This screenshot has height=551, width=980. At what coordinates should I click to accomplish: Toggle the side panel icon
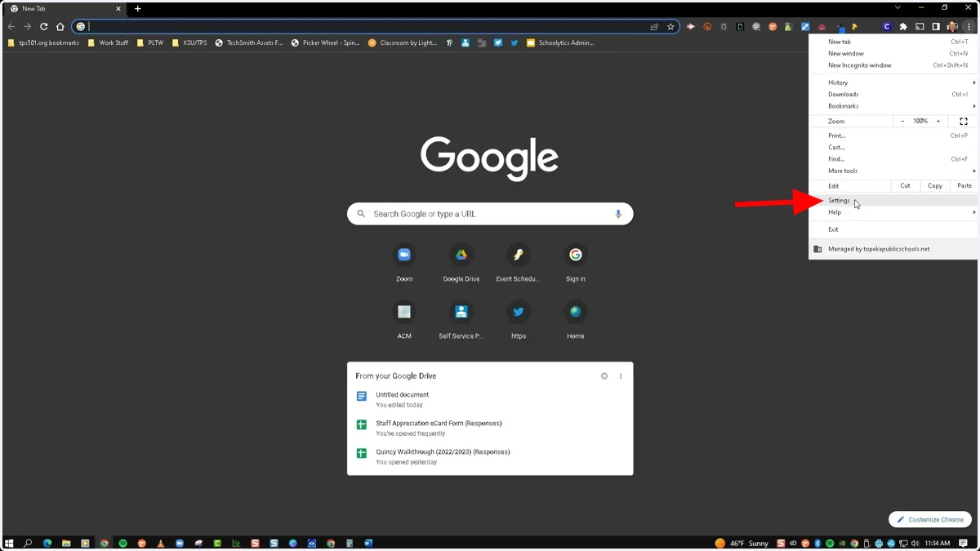point(936,27)
